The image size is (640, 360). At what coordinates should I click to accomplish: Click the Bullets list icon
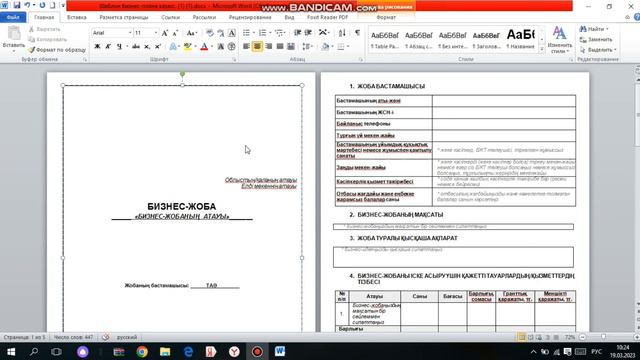pyautogui.click(x=247, y=33)
